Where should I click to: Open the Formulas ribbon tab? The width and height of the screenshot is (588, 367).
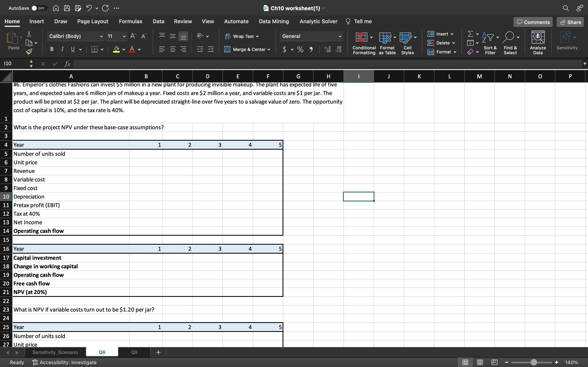(x=130, y=21)
